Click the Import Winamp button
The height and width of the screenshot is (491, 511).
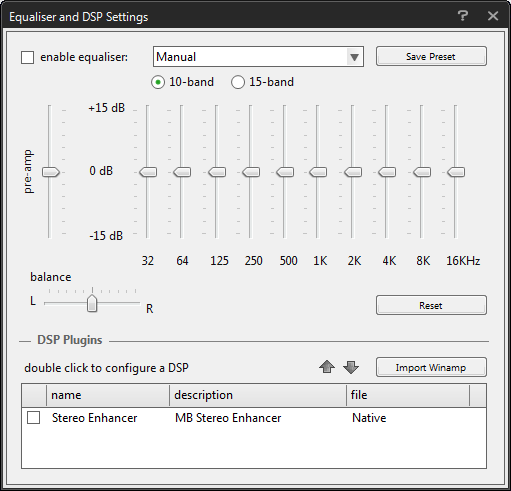point(431,367)
